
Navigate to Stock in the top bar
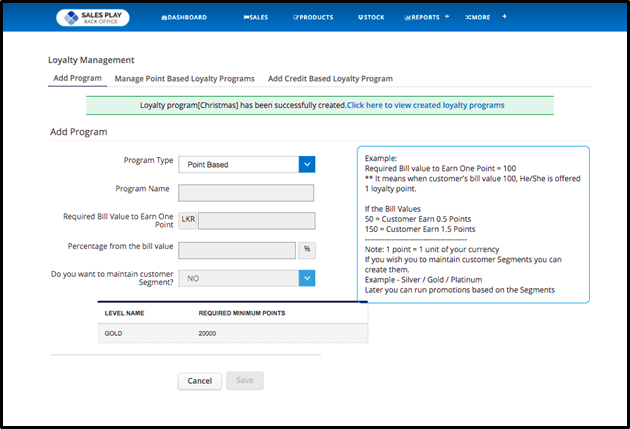(x=369, y=17)
